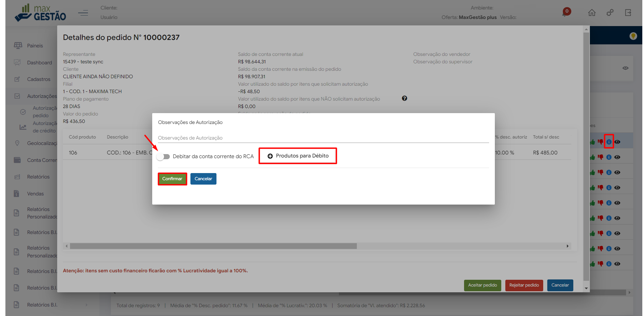Click the payment plan text 28 DIAS
The height and width of the screenshot is (316, 644).
(x=71, y=106)
